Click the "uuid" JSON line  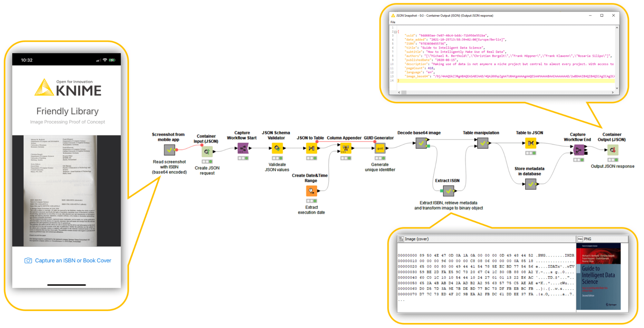447,35
